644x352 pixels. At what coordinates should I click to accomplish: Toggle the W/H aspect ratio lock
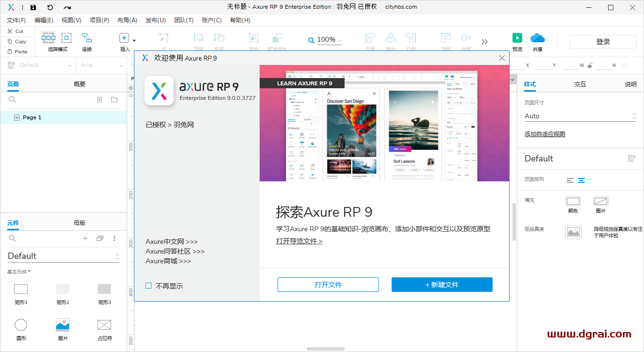pos(590,65)
